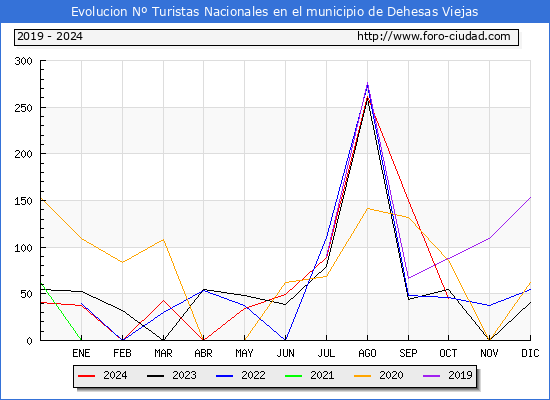This screenshot has height=400, width=550.
Task: Click the orange 2020 data point at MAR
Action: 163,240
